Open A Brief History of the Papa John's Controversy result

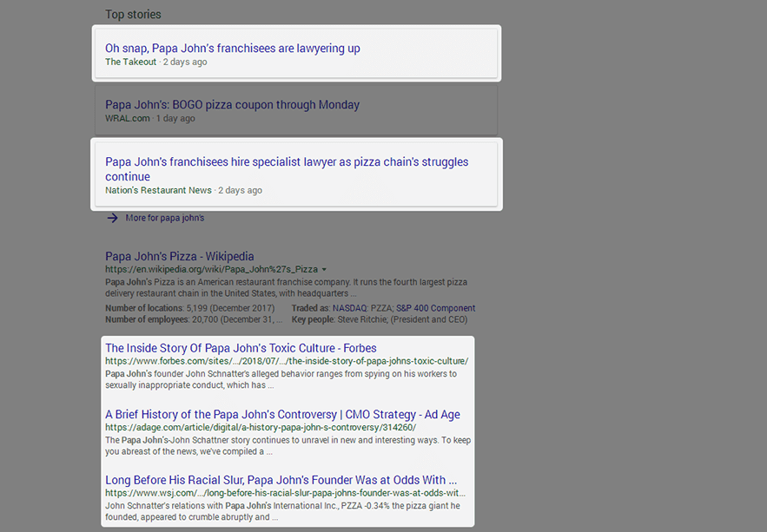coord(282,414)
